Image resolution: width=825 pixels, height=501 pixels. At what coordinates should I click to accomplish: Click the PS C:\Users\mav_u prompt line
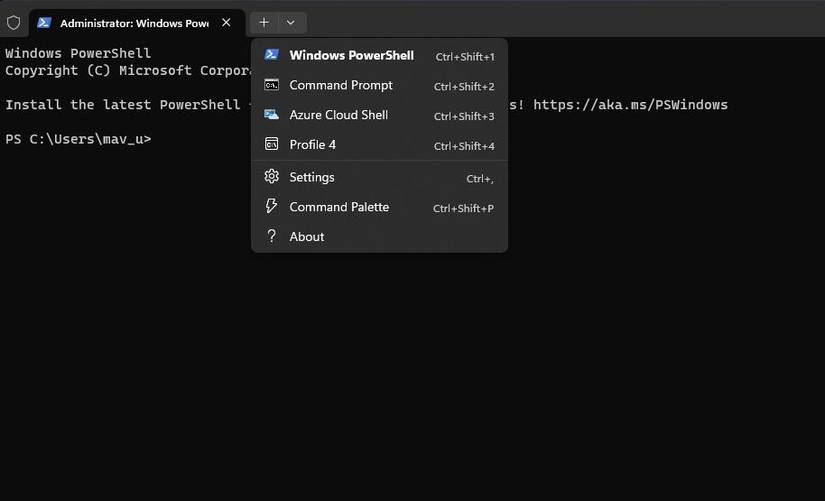click(78, 139)
